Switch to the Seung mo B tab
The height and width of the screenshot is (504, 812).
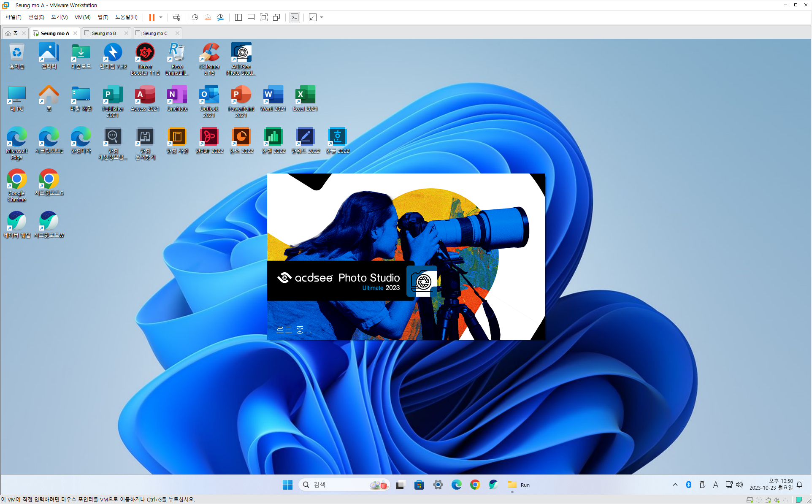tap(104, 33)
